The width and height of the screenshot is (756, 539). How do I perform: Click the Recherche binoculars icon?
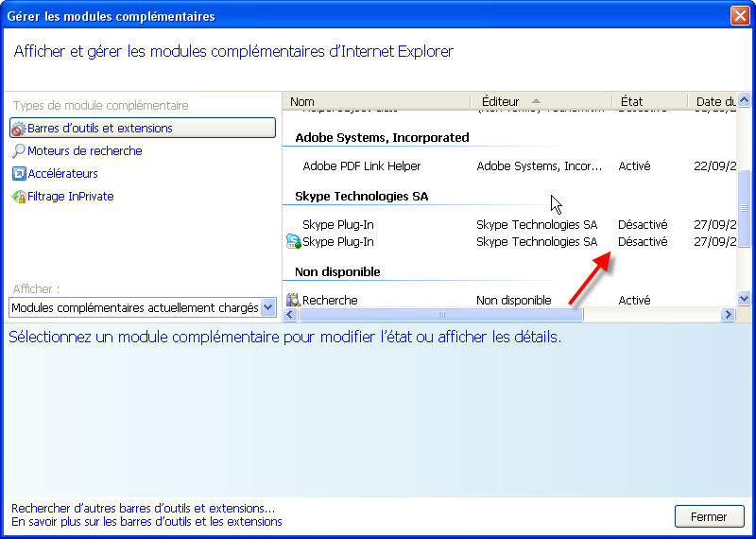pos(293,300)
